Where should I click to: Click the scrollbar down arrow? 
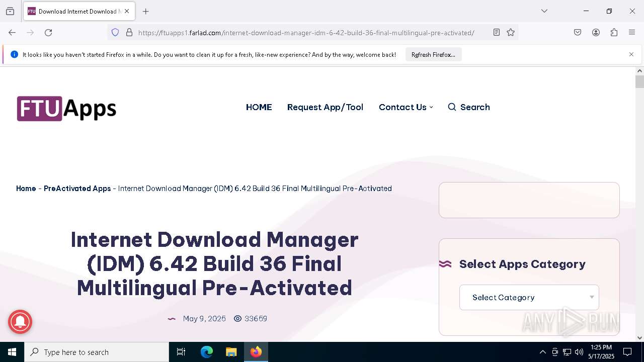tap(639, 338)
